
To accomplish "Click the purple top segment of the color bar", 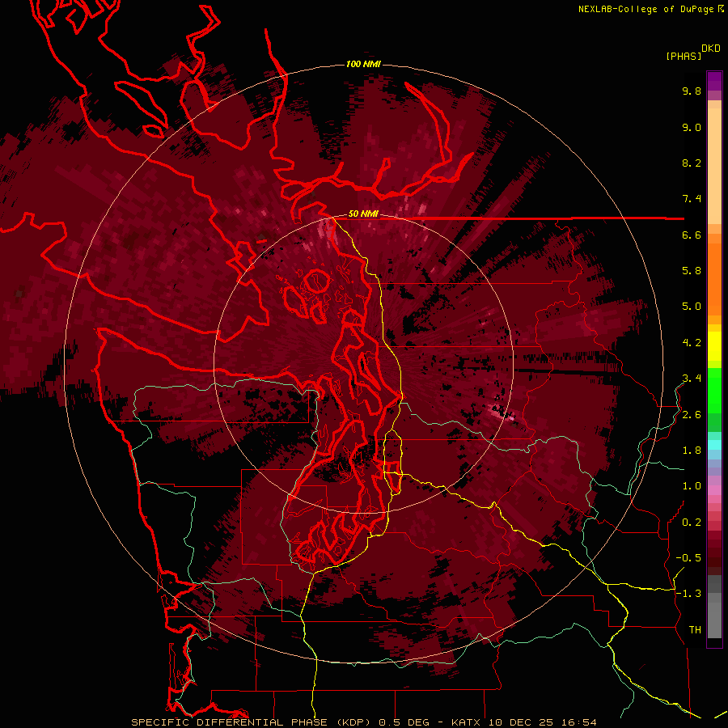I will click(714, 81).
